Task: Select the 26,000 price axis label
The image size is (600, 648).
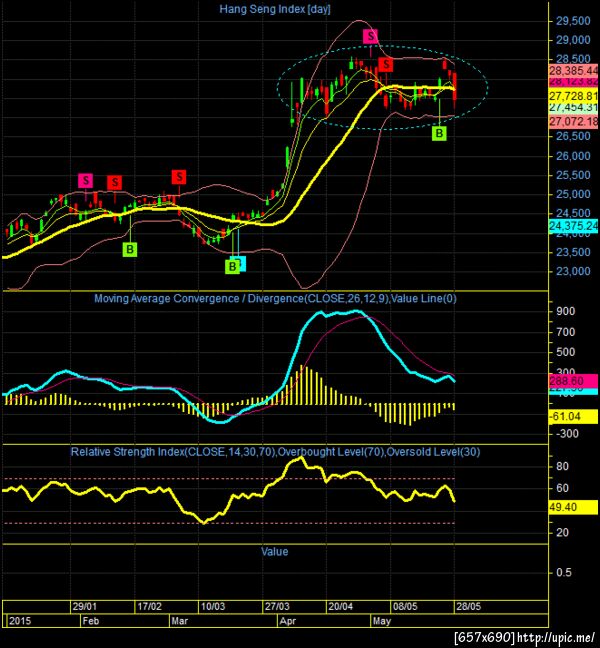Action: tap(573, 156)
